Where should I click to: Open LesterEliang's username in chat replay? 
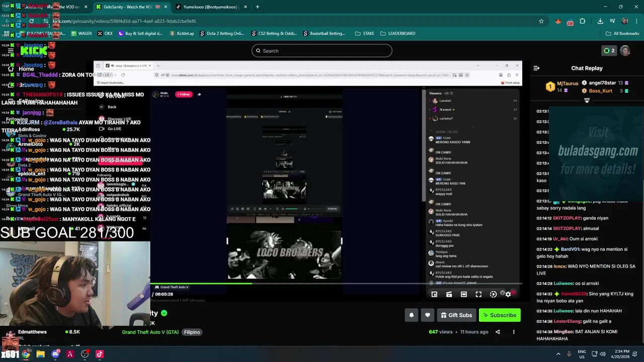(x=567, y=321)
